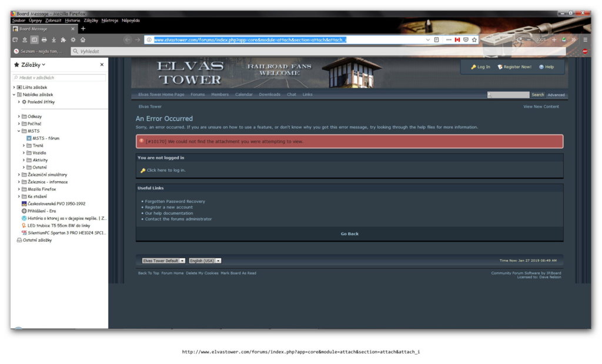Screen dimensions: 602x364
Task: Open the Nástroje menu
Action: (x=110, y=21)
